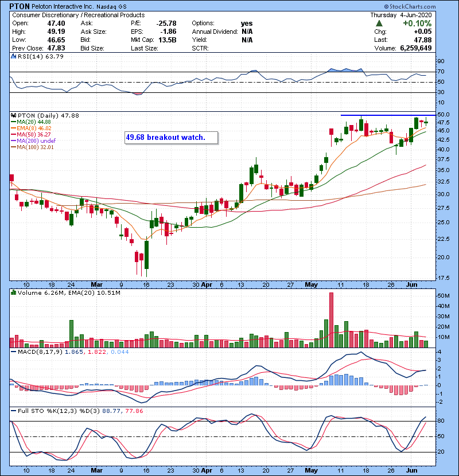Click the 'May' label on the price date axis

tap(311, 285)
